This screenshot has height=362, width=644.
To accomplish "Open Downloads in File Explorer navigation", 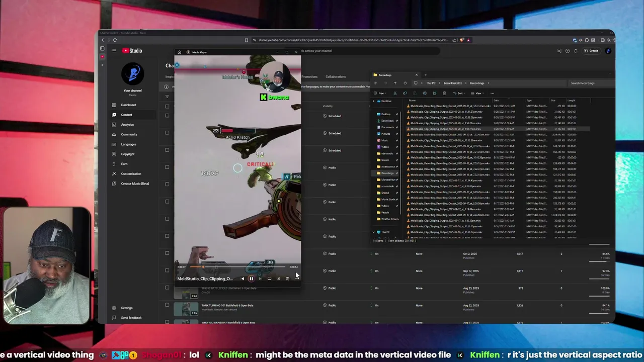I will tap(387, 121).
